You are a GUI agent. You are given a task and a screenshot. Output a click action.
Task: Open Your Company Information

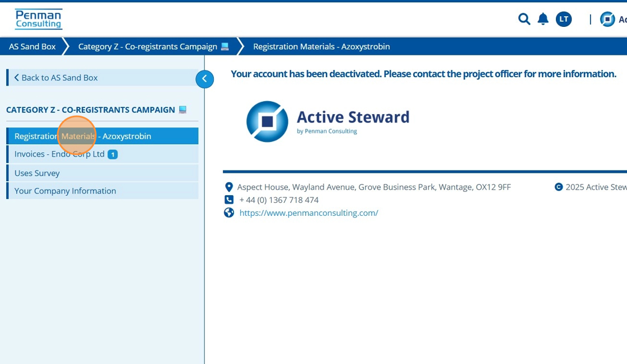(x=102, y=191)
